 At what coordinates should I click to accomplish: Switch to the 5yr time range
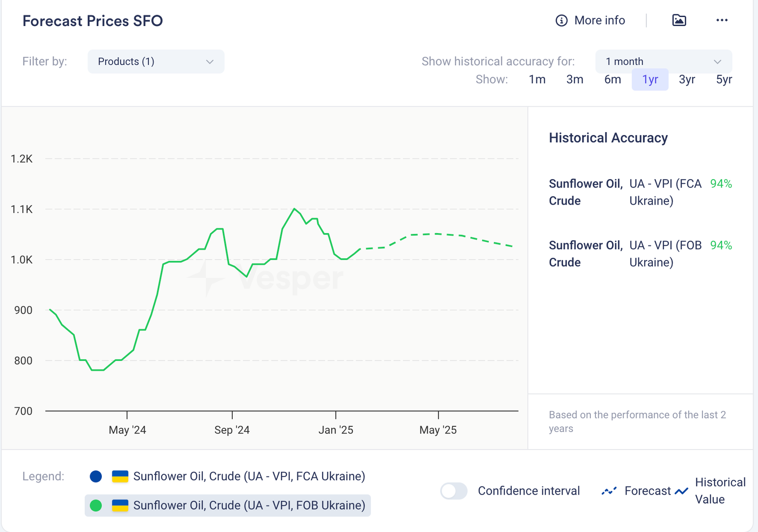click(723, 80)
